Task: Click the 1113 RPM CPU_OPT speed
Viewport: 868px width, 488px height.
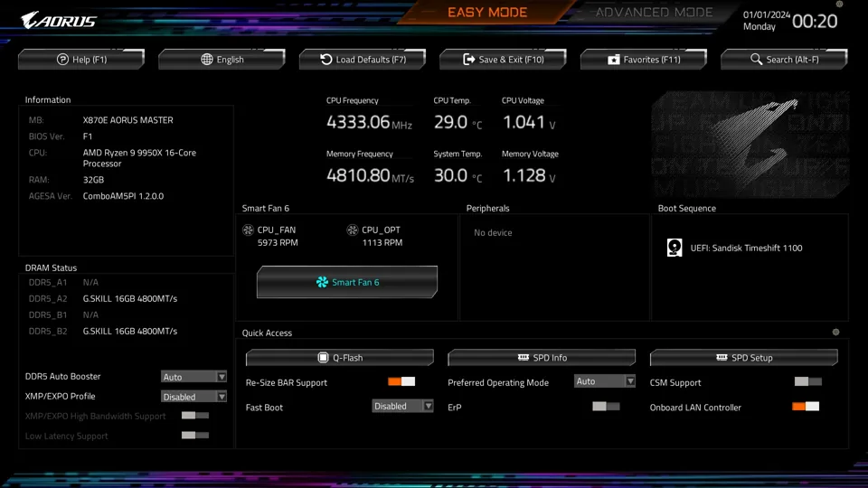Action: tap(382, 242)
